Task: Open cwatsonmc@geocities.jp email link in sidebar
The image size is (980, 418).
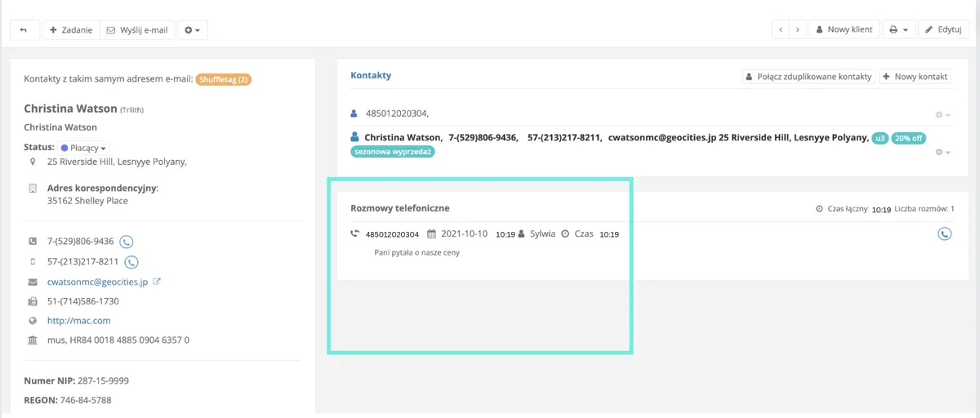Action: 97,282
